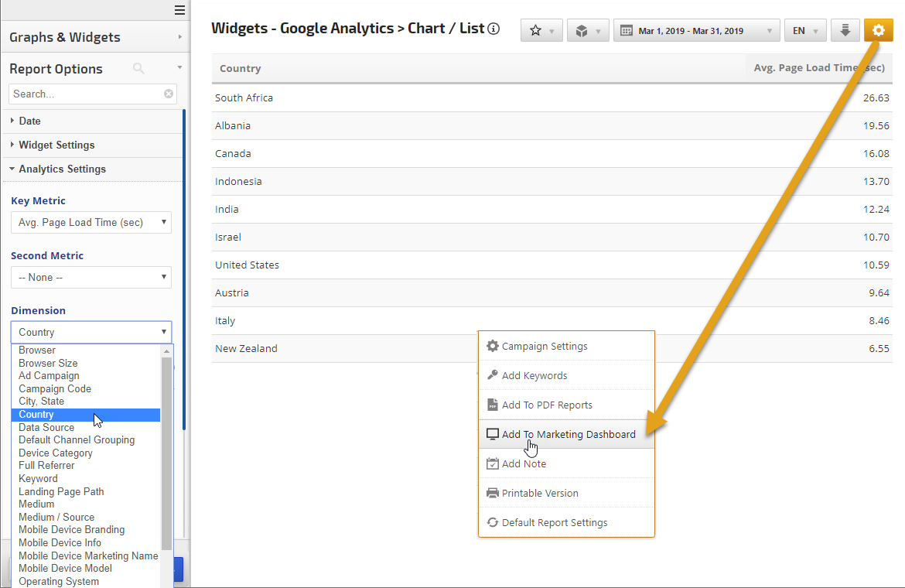
Task: Select Device Category from dimension list
Action: [x=56, y=453]
